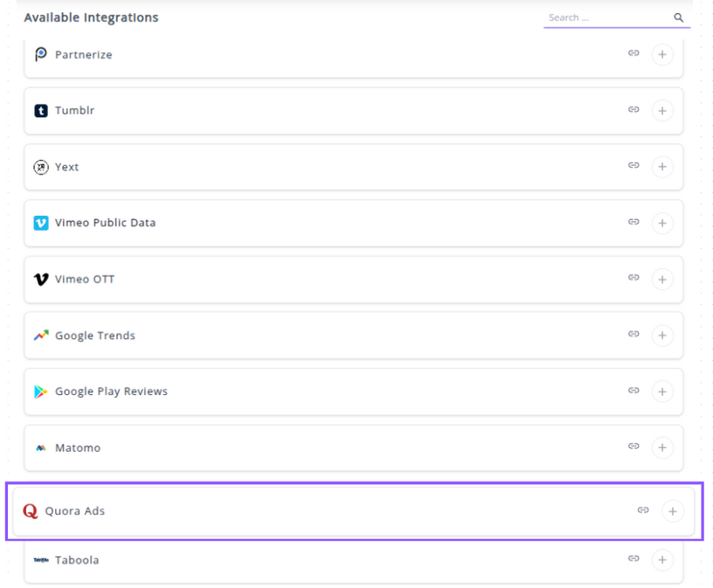This screenshot has height=588, width=713.
Task: Click the Vimeo Public Data label
Action: 105,223
